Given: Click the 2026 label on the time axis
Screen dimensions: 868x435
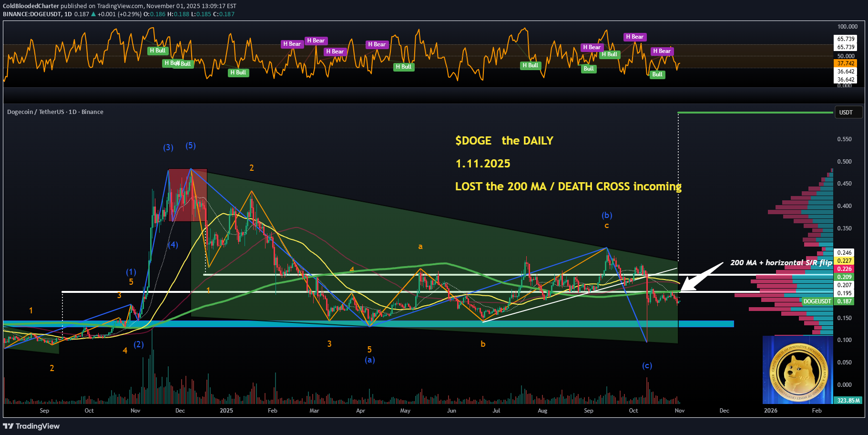Looking at the screenshot, I should 770,411.
